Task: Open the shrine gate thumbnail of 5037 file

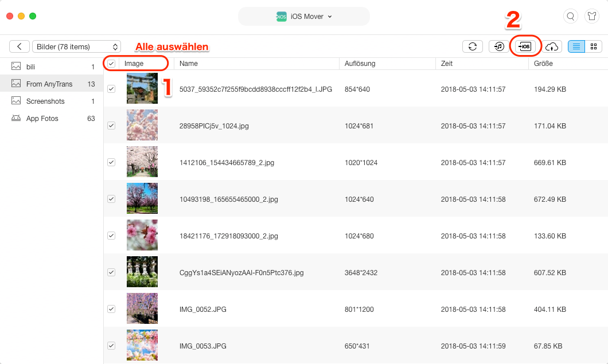Action: [142, 88]
